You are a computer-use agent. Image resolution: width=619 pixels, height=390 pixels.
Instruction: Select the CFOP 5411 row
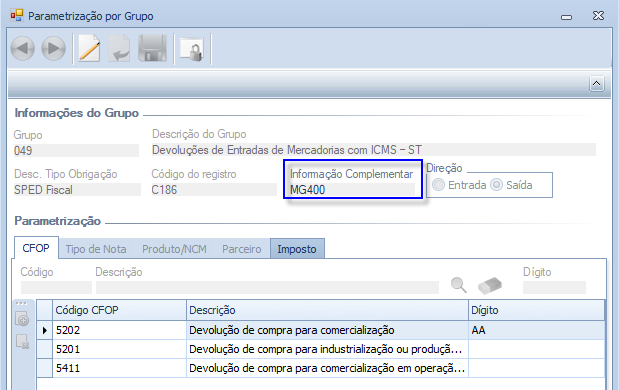321,368
